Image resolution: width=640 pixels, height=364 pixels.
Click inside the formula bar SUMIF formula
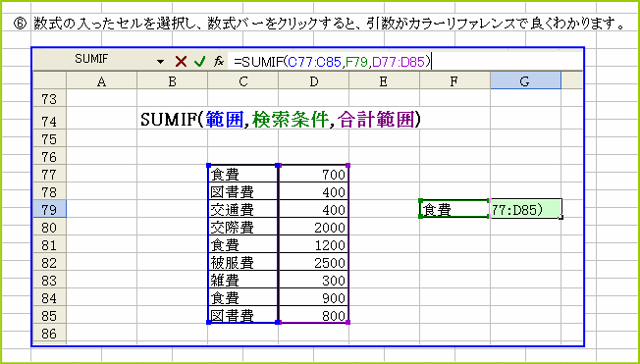pos(332,62)
